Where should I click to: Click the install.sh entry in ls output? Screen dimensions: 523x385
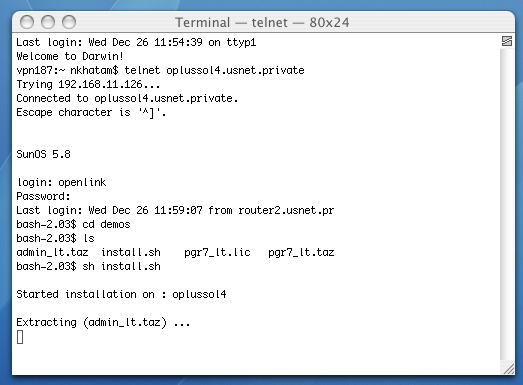point(131,252)
